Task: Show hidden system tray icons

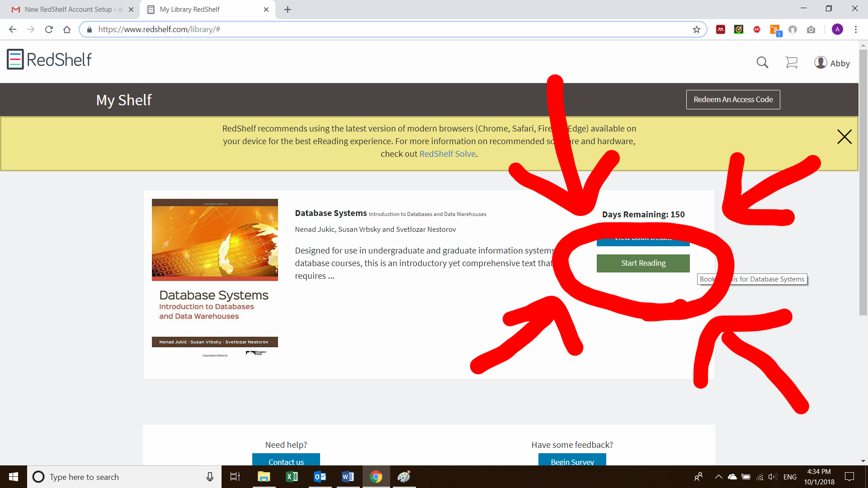Action: coord(718,477)
